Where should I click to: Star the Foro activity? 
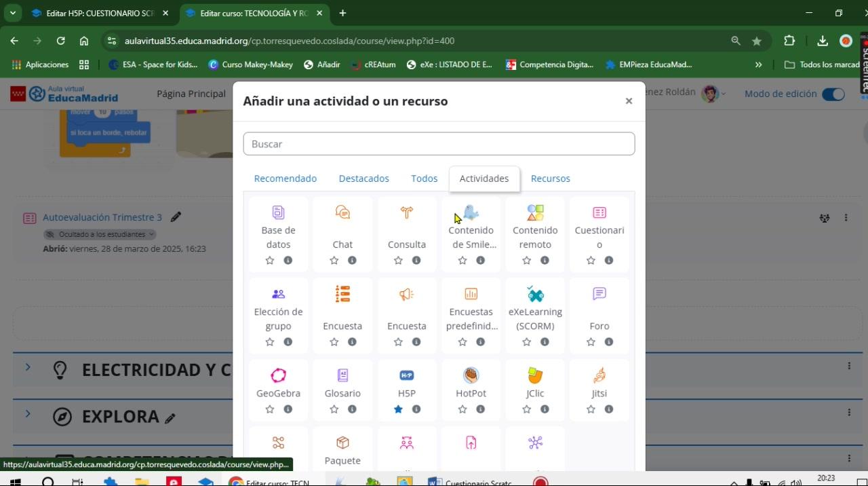point(591,341)
